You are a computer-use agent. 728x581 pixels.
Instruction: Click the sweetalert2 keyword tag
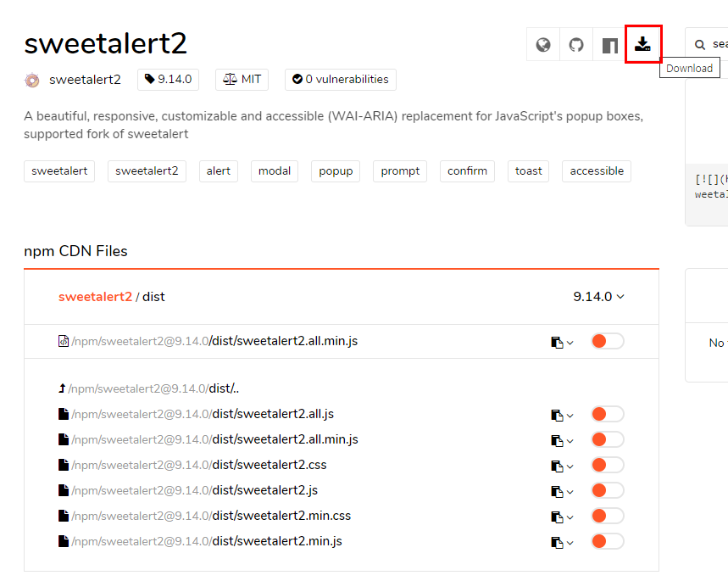tap(147, 171)
